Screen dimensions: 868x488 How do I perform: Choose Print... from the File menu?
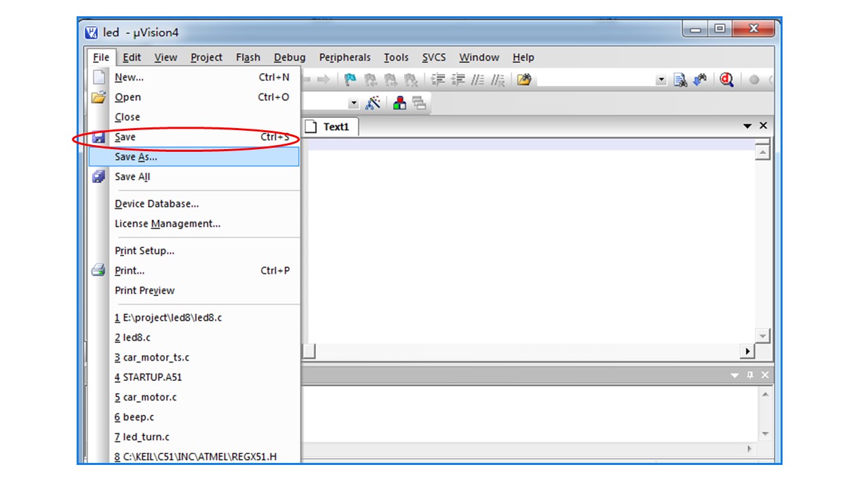[194, 270]
